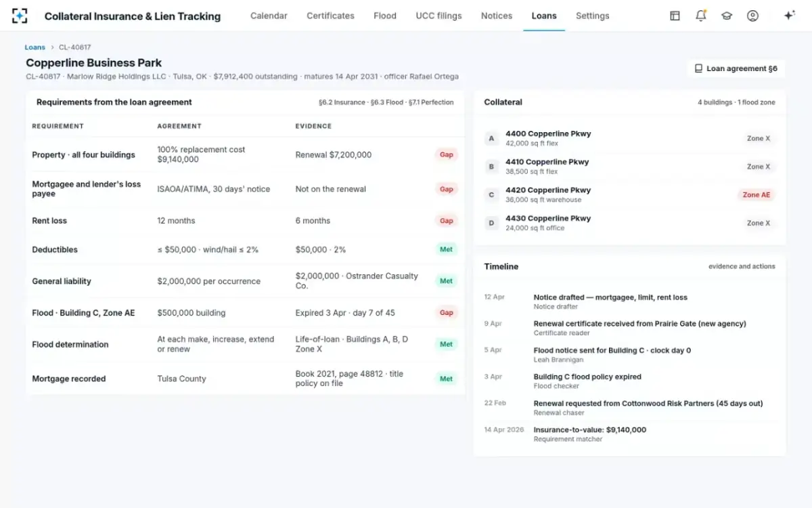Open the graduation cap learning icon

coord(727,16)
